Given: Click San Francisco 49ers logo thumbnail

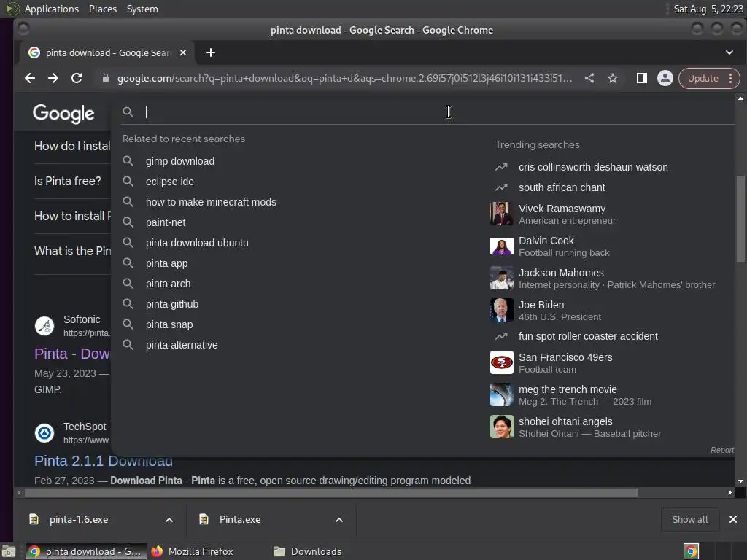Looking at the screenshot, I should tap(502, 363).
